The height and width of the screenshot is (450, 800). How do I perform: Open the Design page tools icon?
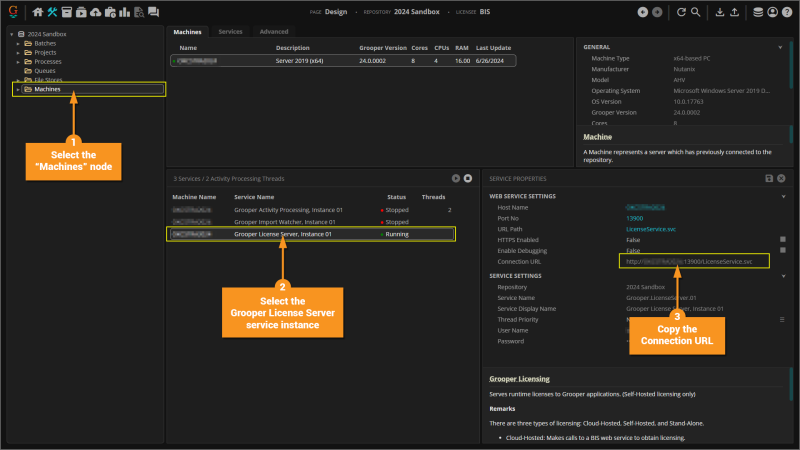52,12
